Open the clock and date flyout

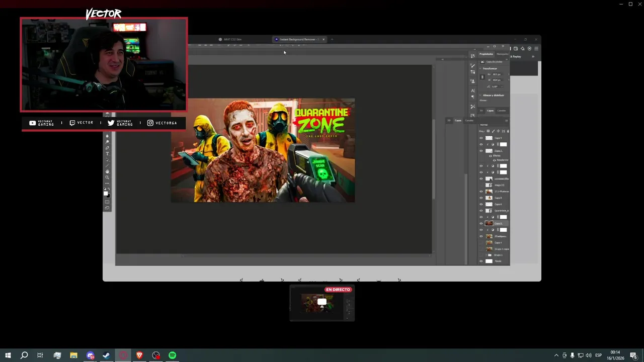point(615,355)
